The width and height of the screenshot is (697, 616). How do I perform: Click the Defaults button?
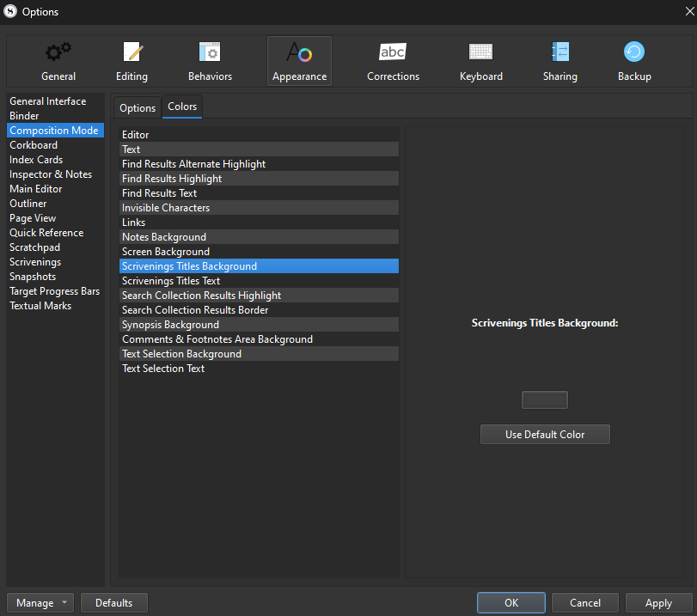pyautogui.click(x=113, y=602)
